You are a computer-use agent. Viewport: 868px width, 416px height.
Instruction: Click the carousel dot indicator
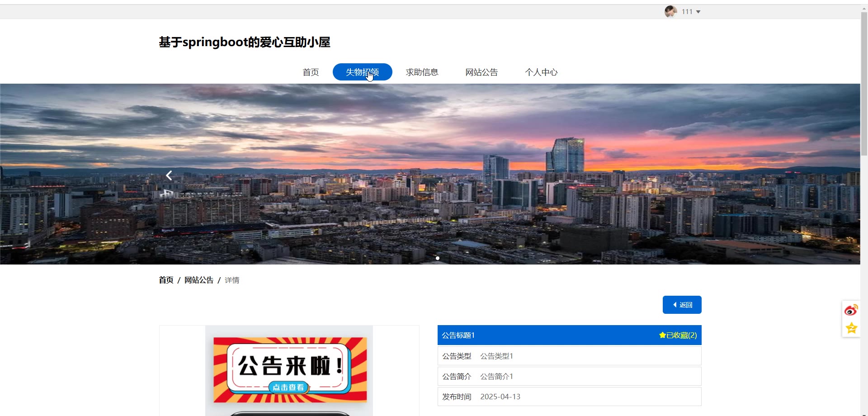[x=438, y=258]
